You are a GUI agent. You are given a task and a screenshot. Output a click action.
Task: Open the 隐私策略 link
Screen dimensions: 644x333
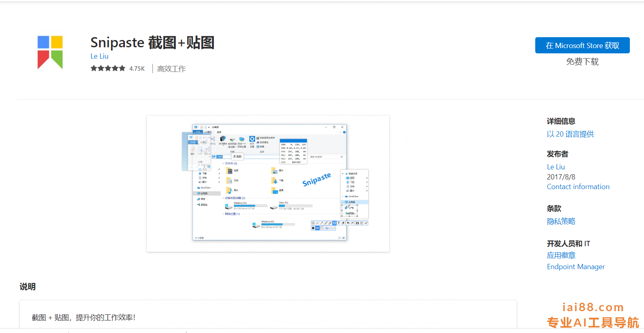(x=561, y=221)
